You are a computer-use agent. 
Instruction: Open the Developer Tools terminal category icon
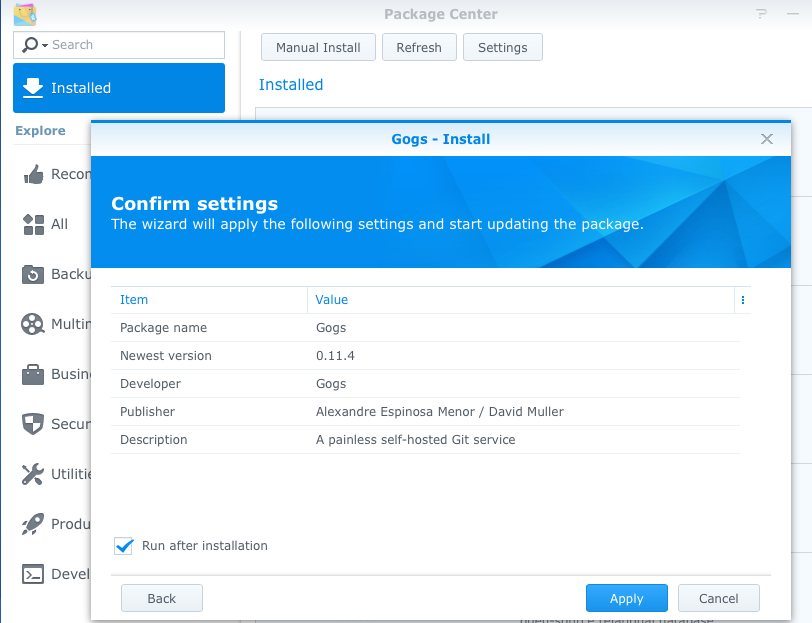click(33, 574)
